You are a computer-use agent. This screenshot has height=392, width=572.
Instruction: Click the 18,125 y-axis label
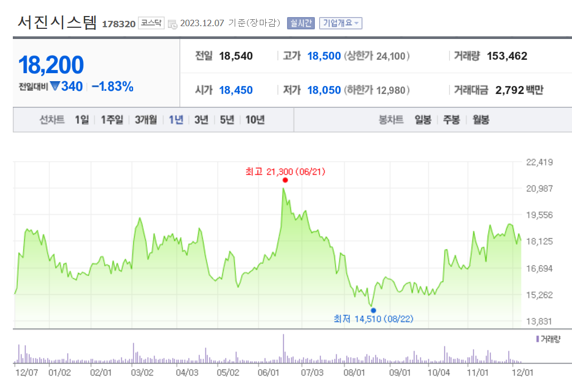539,241
